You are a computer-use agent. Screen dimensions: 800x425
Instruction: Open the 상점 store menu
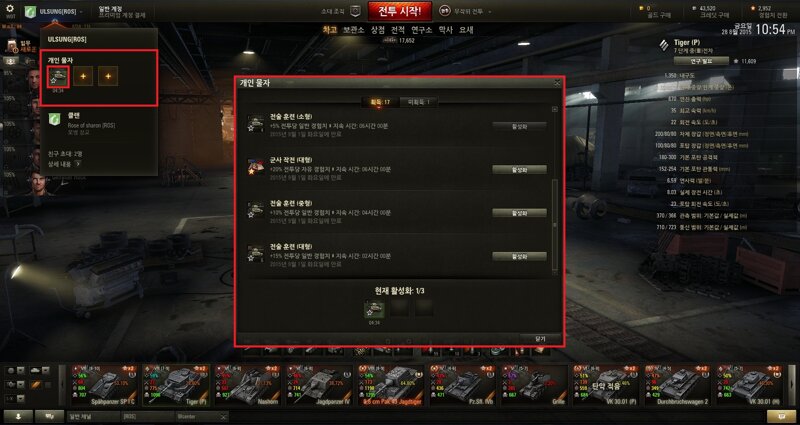click(x=378, y=30)
